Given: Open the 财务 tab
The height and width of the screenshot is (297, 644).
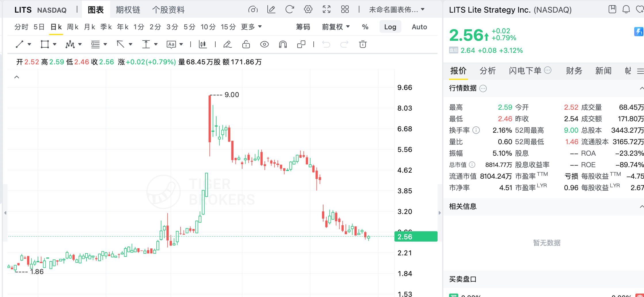Looking at the screenshot, I should (574, 71).
